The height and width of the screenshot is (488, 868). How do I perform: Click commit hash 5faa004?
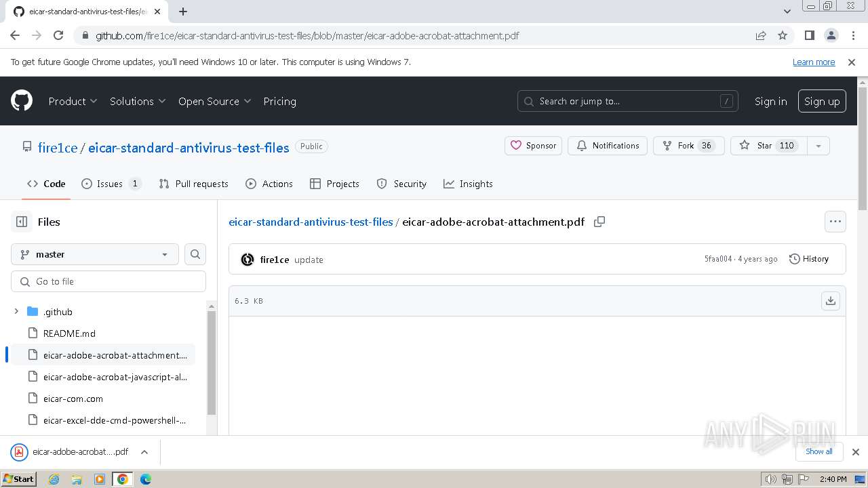click(x=718, y=259)
